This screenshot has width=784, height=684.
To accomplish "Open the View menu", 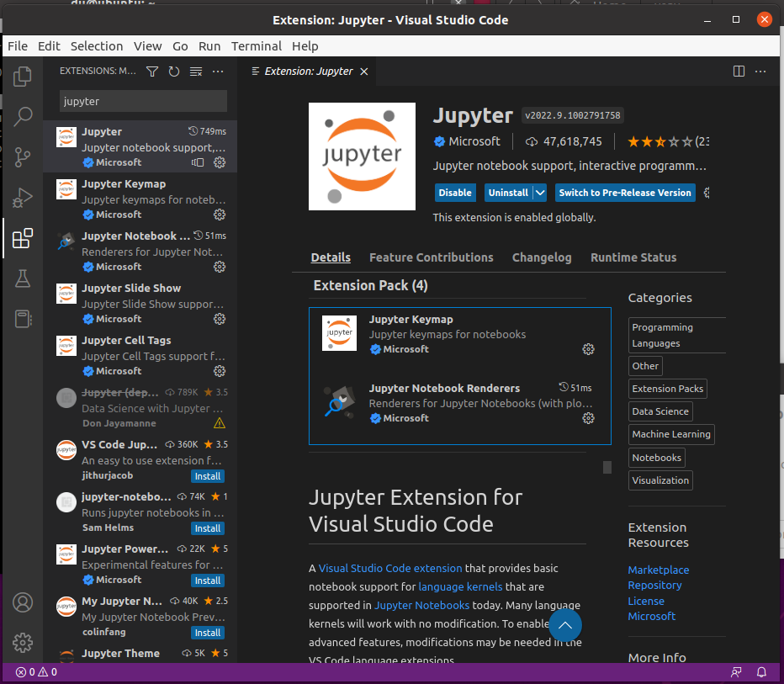I will (x=147, y=46).
